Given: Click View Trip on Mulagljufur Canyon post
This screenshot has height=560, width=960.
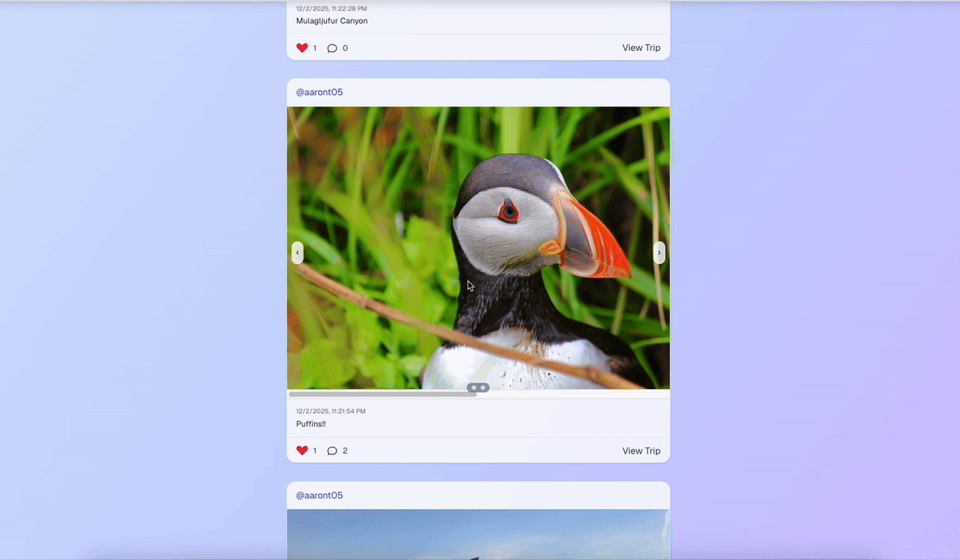Looking at the screenshot, I should point(641,48).
